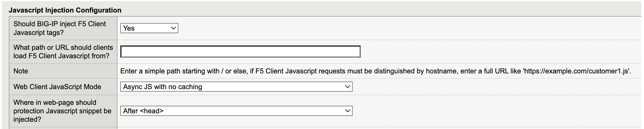Expand the snippet injection location dropdown
644x129 pixels.
coord(236,111)
